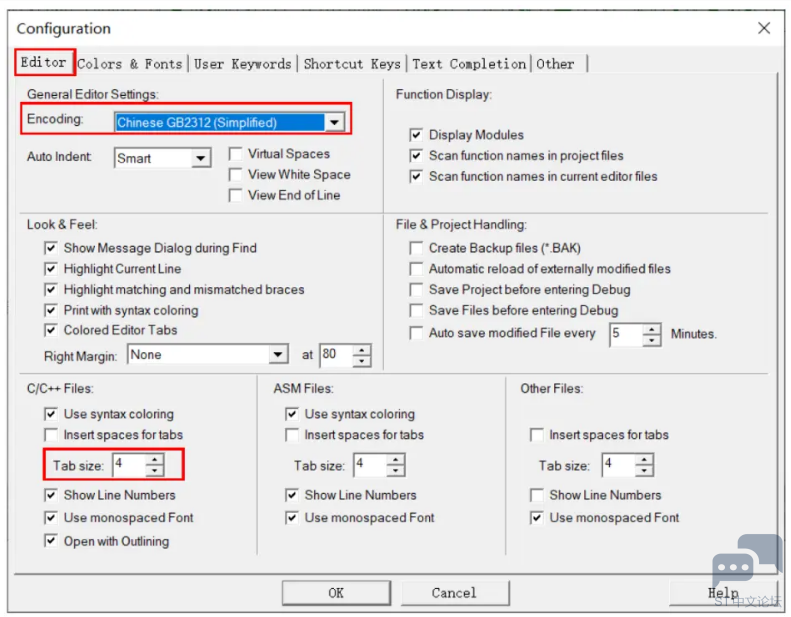Enable View White Space checkbox
This screenshot has width=791, height=617.
point(235,175)
